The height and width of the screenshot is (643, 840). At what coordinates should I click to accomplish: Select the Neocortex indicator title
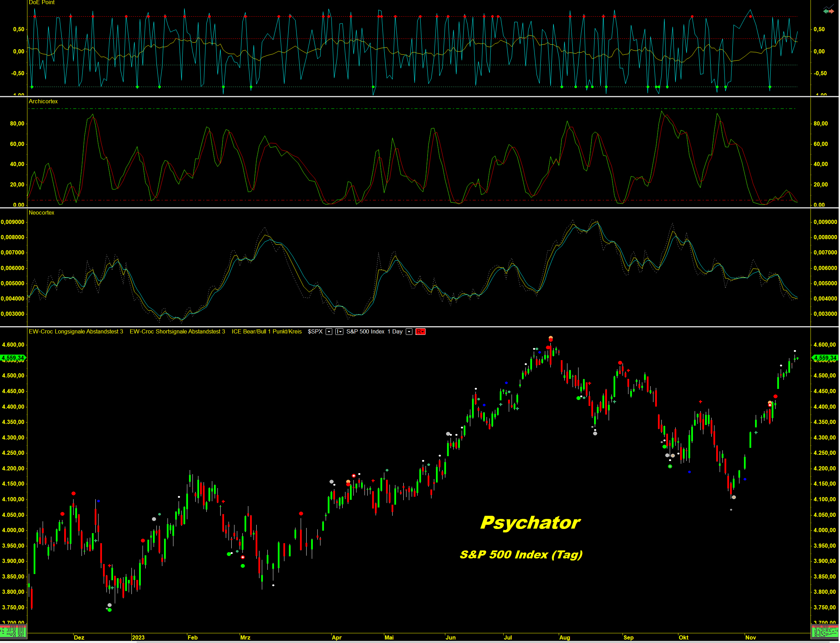41,213
